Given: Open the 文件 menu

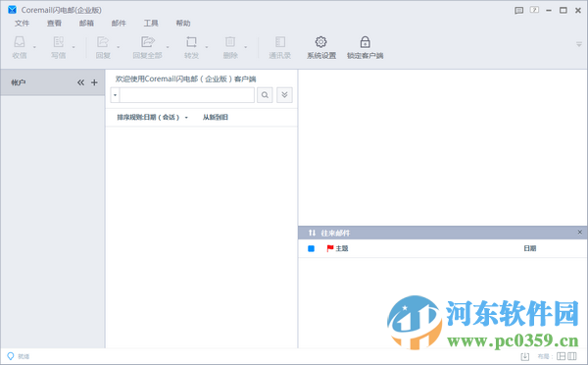Looking at the screenshot, I should coord(22,24).
